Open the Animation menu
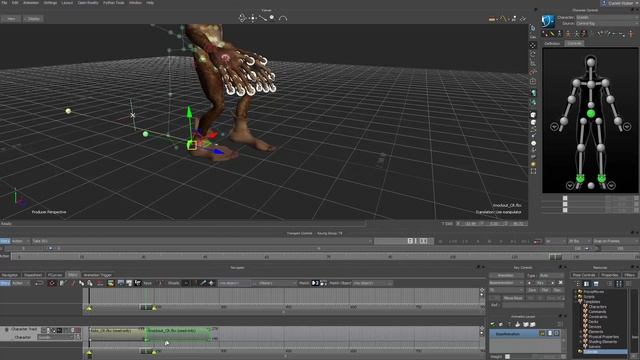The height and width of the screenshot is (360, 640). [31, 2]
